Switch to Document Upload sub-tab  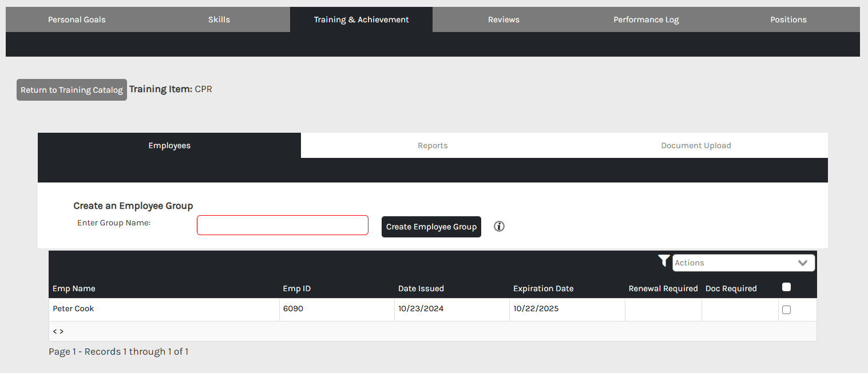696,145
